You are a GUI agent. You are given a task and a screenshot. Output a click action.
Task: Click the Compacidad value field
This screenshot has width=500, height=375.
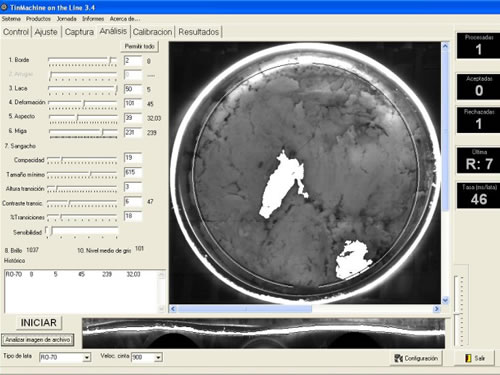133,158
